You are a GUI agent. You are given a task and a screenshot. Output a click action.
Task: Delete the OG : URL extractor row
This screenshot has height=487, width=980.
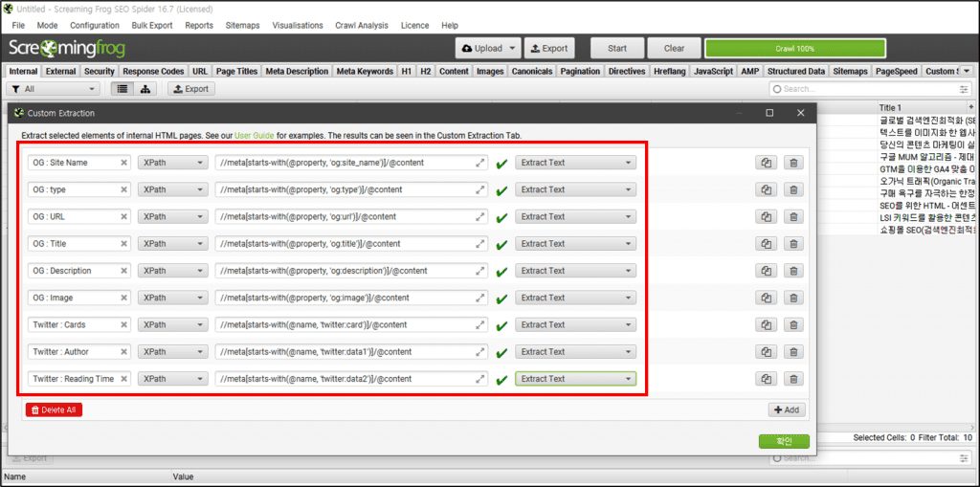(793, 216)
